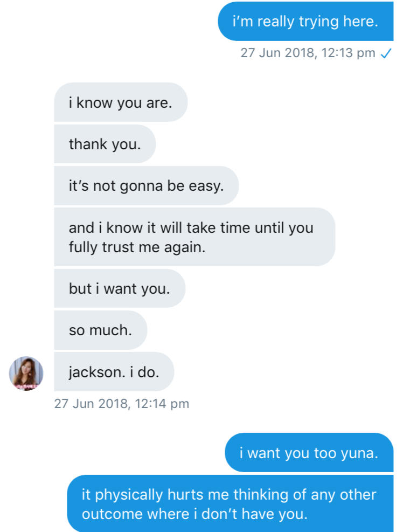Select the "i know you are." bubble

click(x=121, y=102)
